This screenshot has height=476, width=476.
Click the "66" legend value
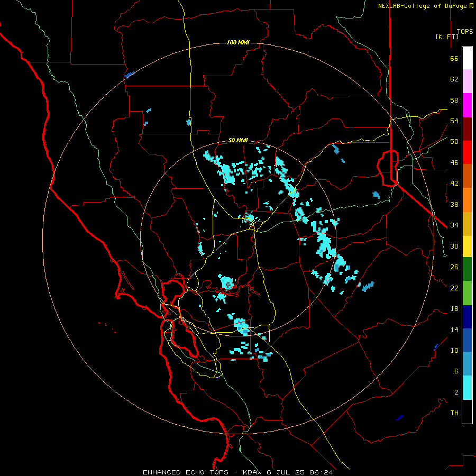[454, 59]
